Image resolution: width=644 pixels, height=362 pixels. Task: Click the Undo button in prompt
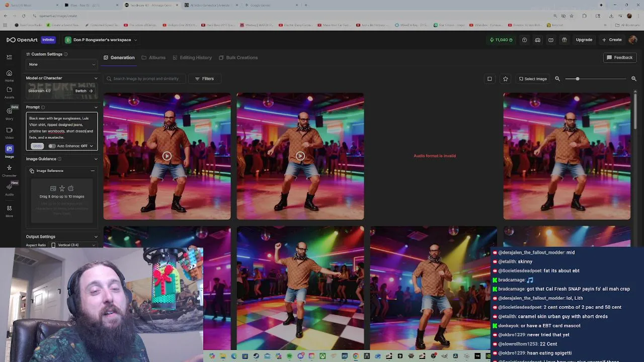click(x=37, y=146)
